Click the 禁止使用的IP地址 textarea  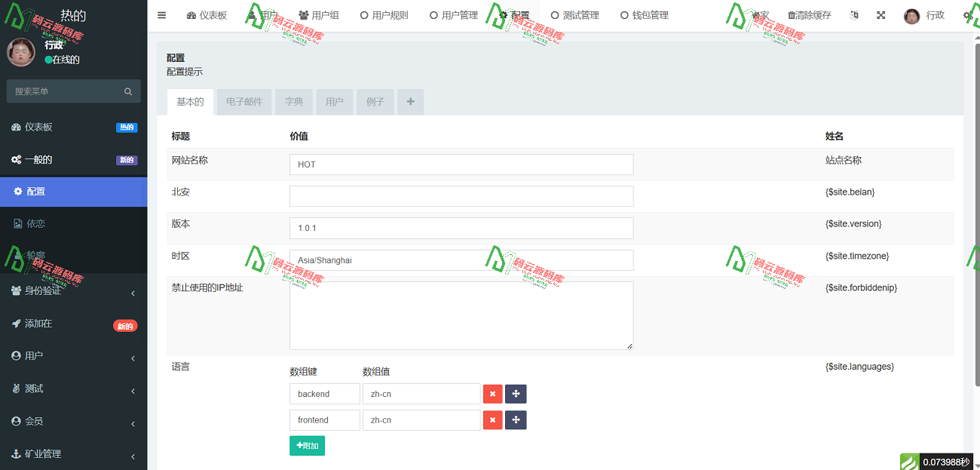pos(461,315)
